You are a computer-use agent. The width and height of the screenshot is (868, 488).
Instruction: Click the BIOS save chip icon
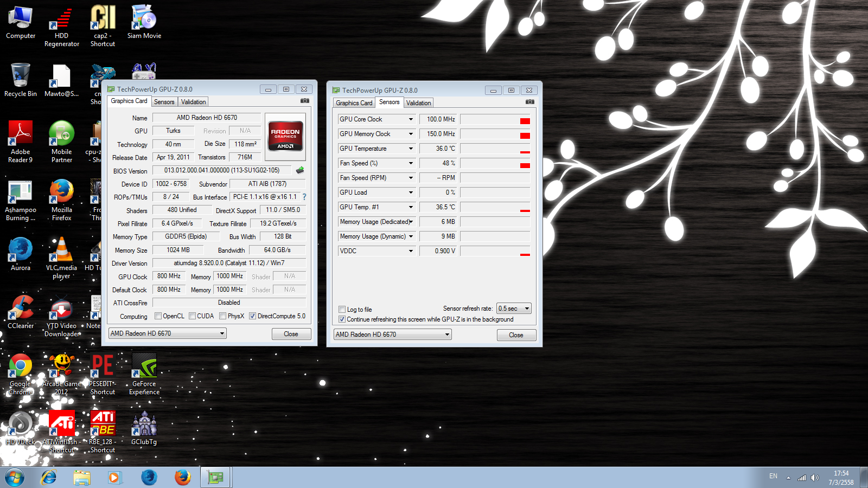300,170
